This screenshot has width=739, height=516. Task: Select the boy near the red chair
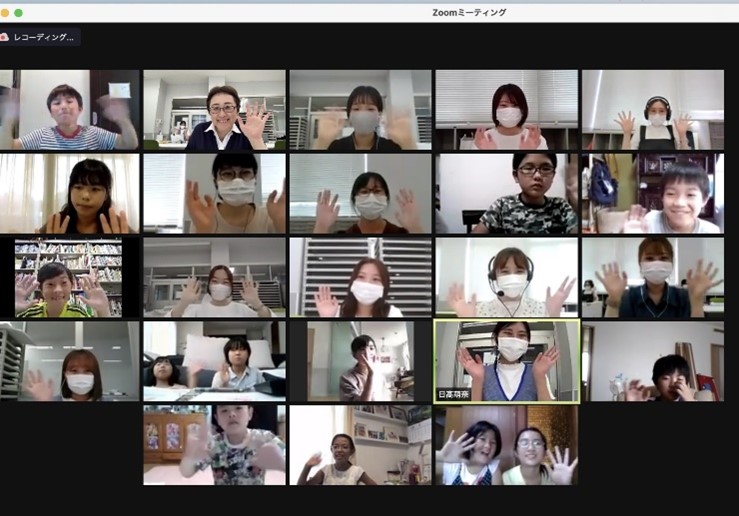click(653, 361)
